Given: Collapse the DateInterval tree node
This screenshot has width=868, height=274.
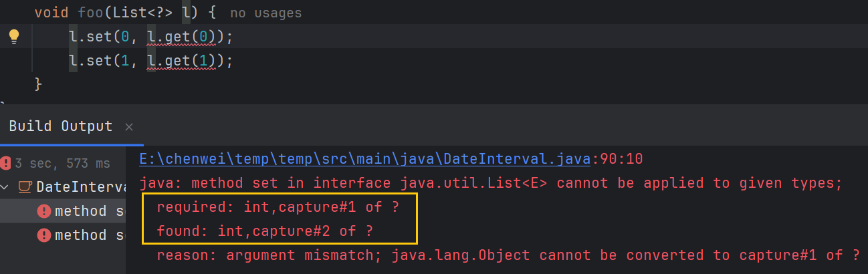Looking at the screenshot, I should tap(5, 186).
